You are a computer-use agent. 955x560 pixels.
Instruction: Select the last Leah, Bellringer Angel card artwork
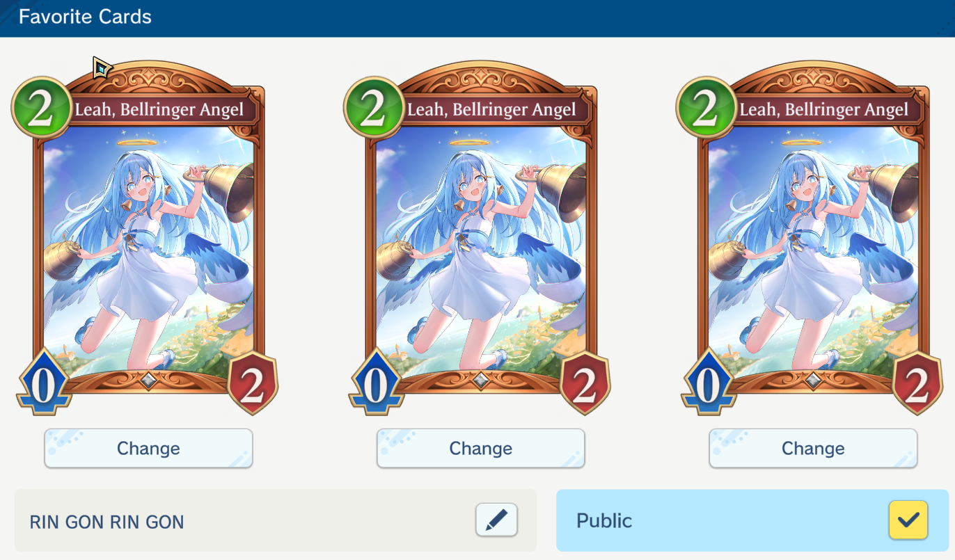tap(813, 250)
